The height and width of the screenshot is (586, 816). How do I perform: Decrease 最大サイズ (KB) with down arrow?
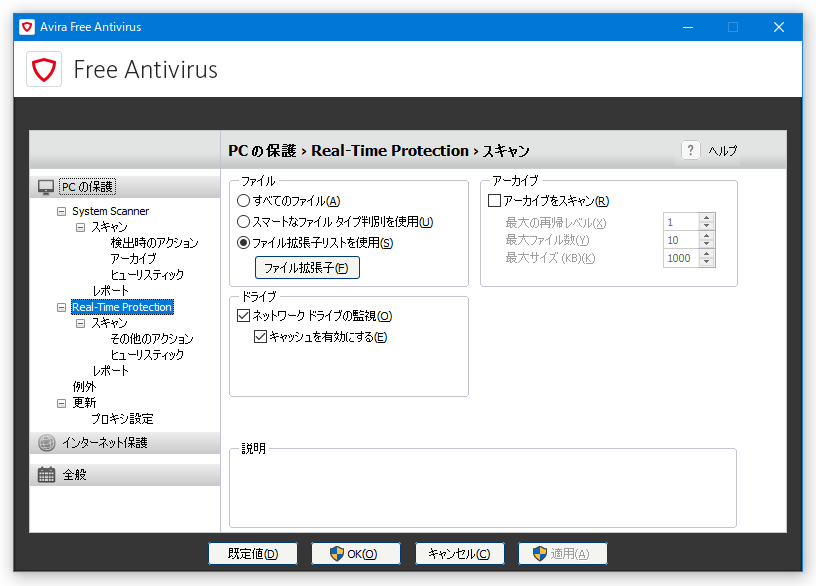706,262
